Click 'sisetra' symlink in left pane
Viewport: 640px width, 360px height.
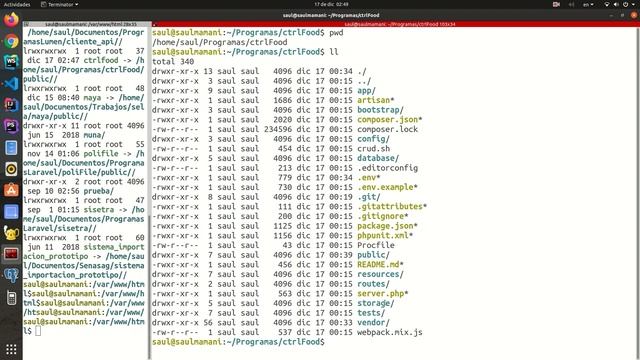click(x=99, y=210)
